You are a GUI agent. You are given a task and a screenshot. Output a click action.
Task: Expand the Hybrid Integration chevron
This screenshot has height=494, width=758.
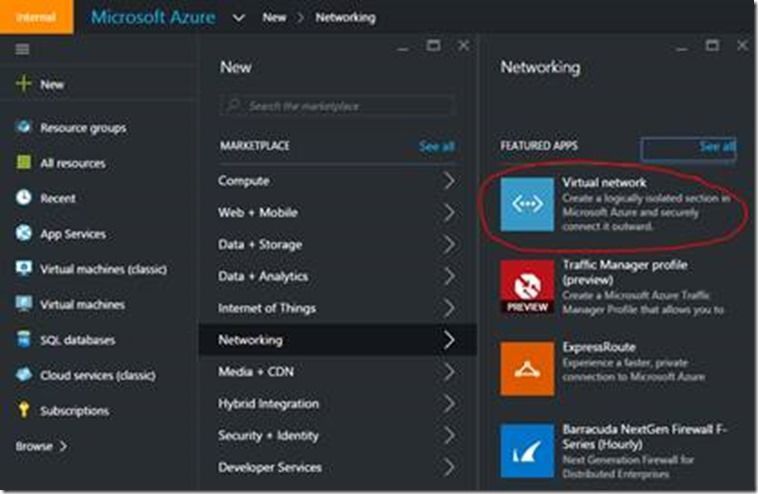[449, 404]
